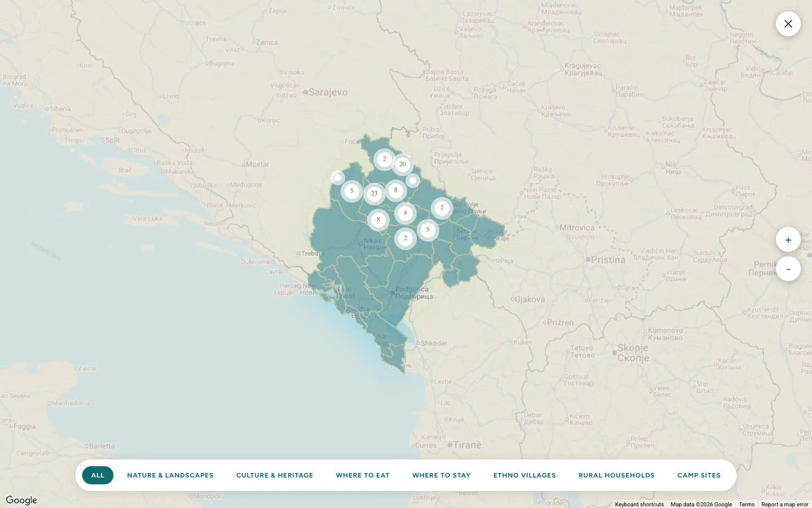812x508 pixels.
Task: Open the cluster marker labeled 23
Action: (374, 194)
